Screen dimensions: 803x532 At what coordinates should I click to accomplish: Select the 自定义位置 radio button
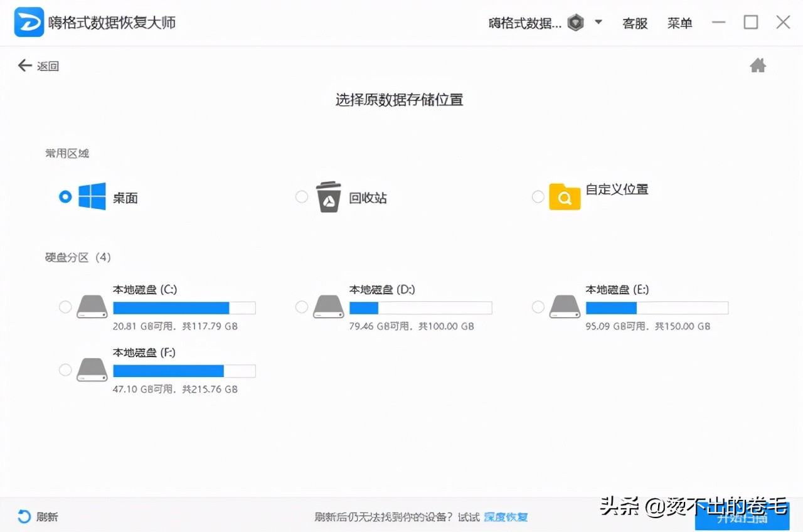point(538,197)
